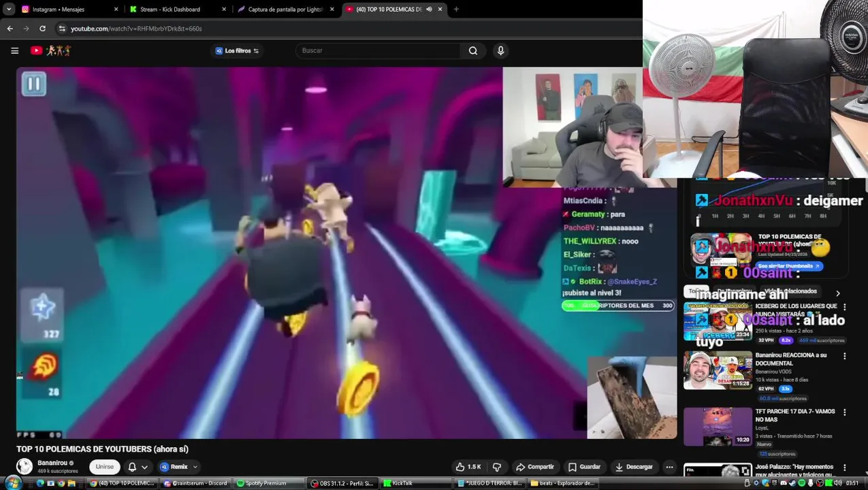Go back with the browser back arrow
868x490 pixels.
pyautogui.click(x=10, y=29)
